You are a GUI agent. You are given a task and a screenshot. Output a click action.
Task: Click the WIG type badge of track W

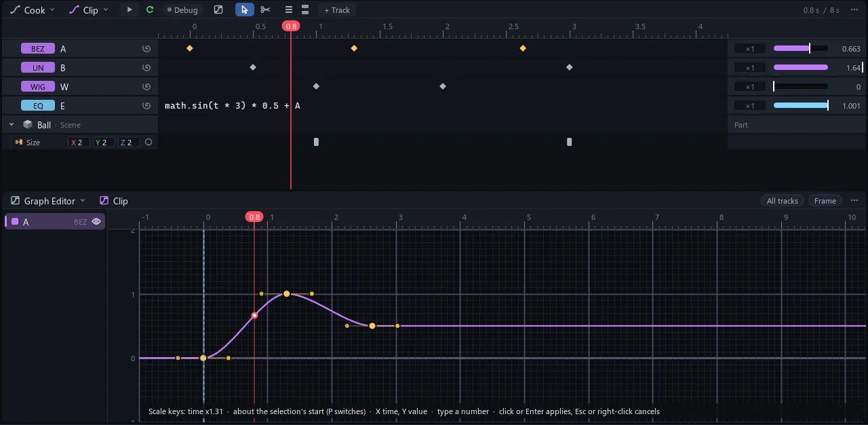(x=38, y=87)
